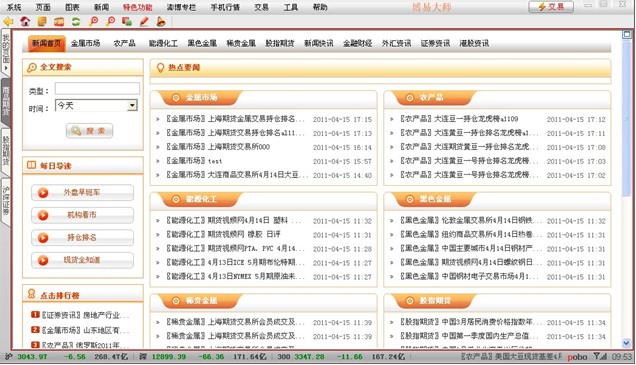Click the book icon beside 每日导读
The height and width of the screenshot is (365, 636).
[x=31, y=165]
